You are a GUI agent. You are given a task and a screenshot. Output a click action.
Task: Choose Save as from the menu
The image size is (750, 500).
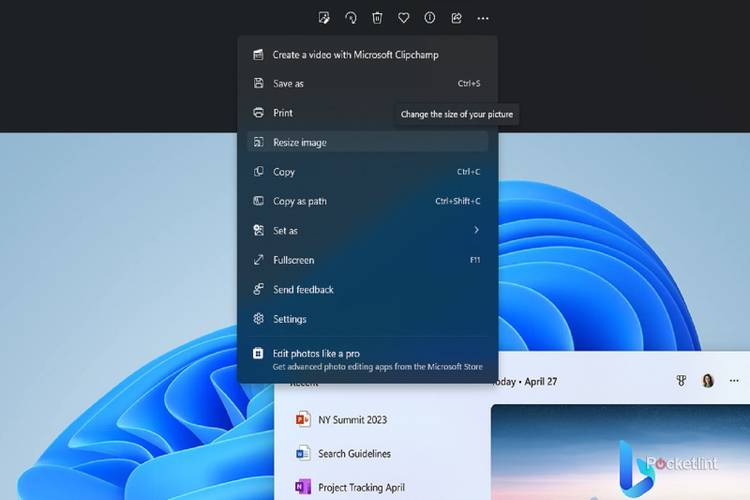(x=368, y=83)
